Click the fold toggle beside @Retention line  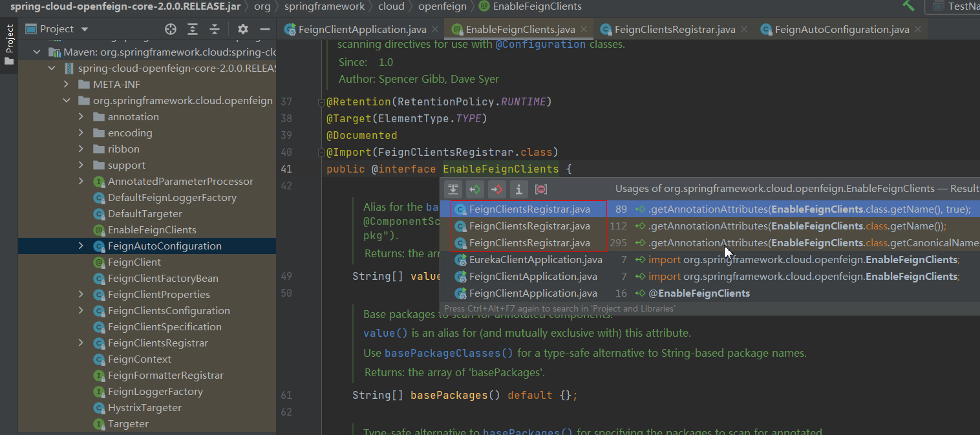321,102
